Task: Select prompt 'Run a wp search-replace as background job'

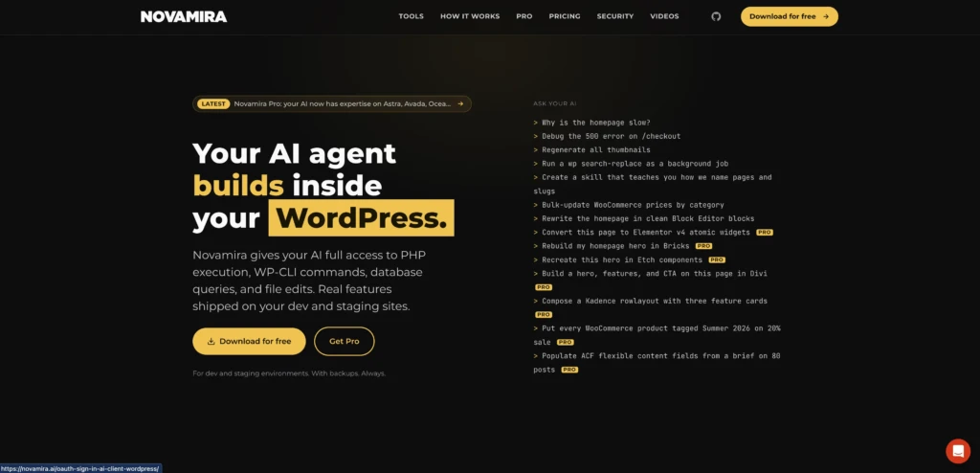Action: tap(631, 164)
